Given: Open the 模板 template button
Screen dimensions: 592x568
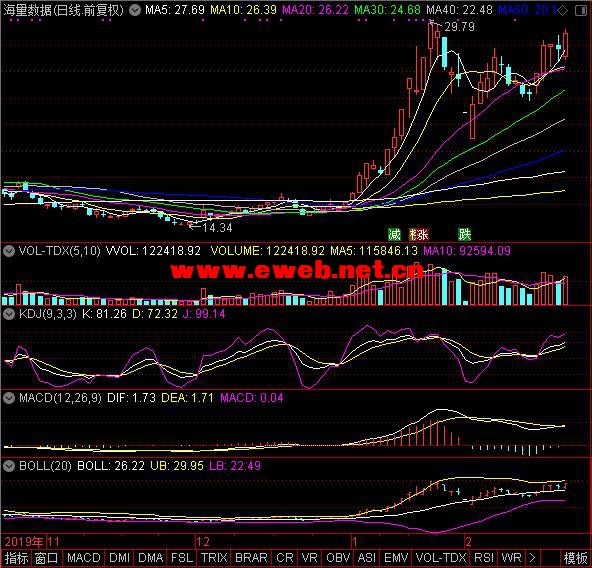Looking at the screenshot, I should pyautogui.click(x=576, y=558).
